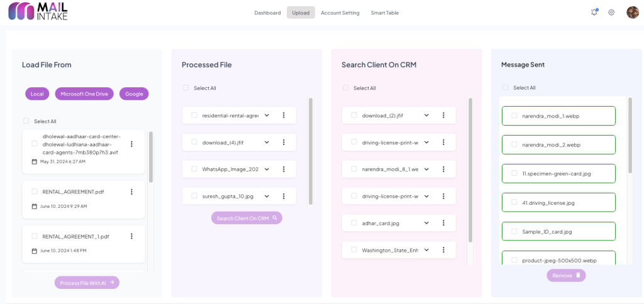Tick the narendra_modi_1.webp checkbox
The height and width of the screenshot is (304, 644).
coord(514,116)
